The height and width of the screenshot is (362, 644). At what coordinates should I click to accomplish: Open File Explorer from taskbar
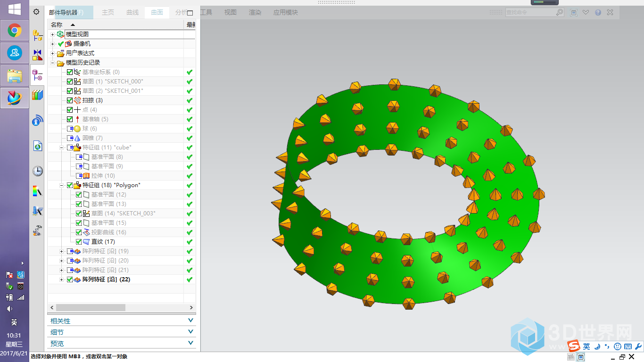[x=15, y=75]
